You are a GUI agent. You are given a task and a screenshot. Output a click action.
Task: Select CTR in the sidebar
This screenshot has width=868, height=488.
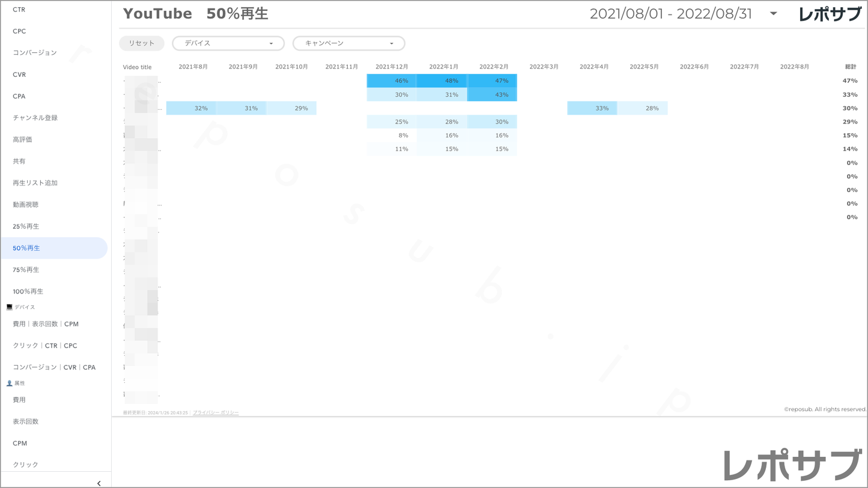coord(19,10)
